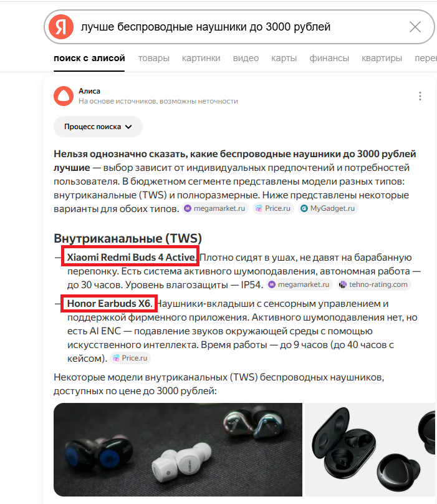Open the квартиры tab
This screenshot has width=437, height=504.
tap(382, 58)
